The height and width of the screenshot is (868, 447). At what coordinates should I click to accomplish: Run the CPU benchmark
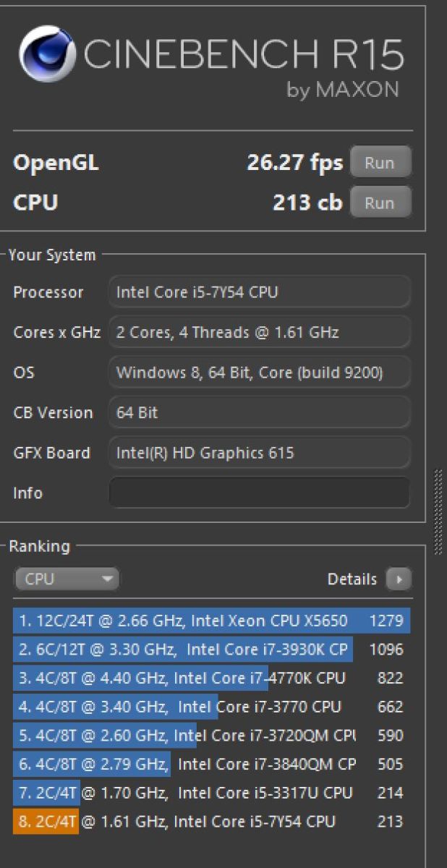pyautogui.click(x=380, y=203)
